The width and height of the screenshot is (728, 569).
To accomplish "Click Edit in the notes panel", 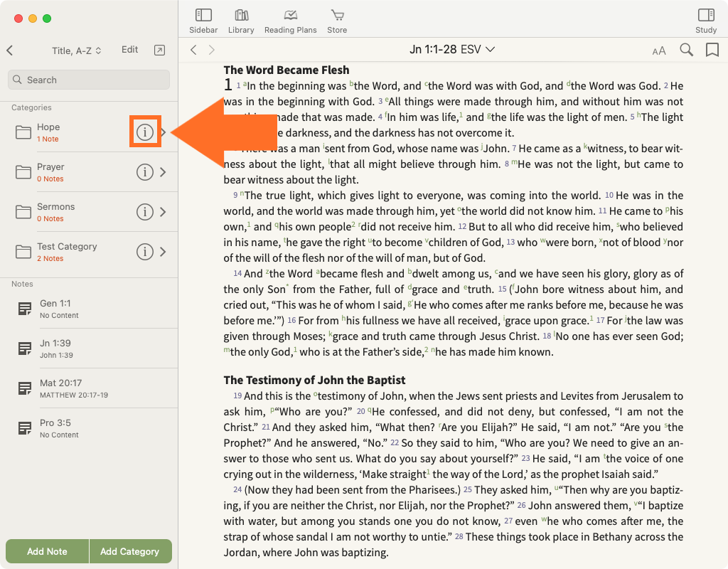I will tap(129, 50).
